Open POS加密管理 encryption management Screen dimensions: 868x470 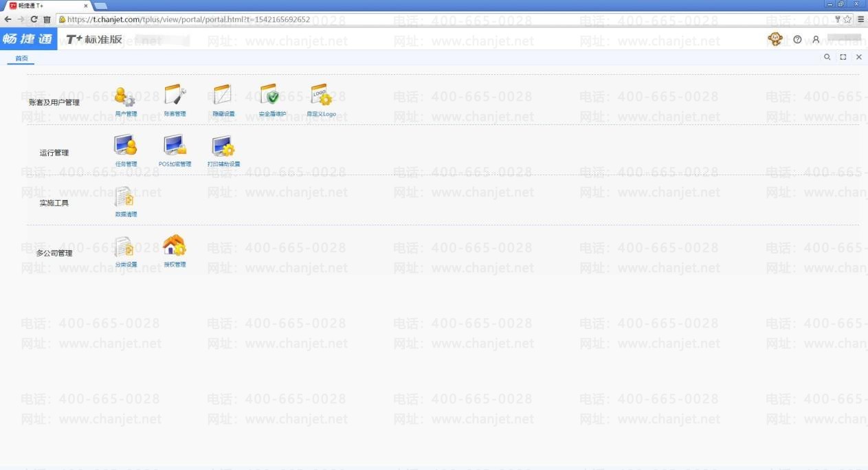pos(175,152)
